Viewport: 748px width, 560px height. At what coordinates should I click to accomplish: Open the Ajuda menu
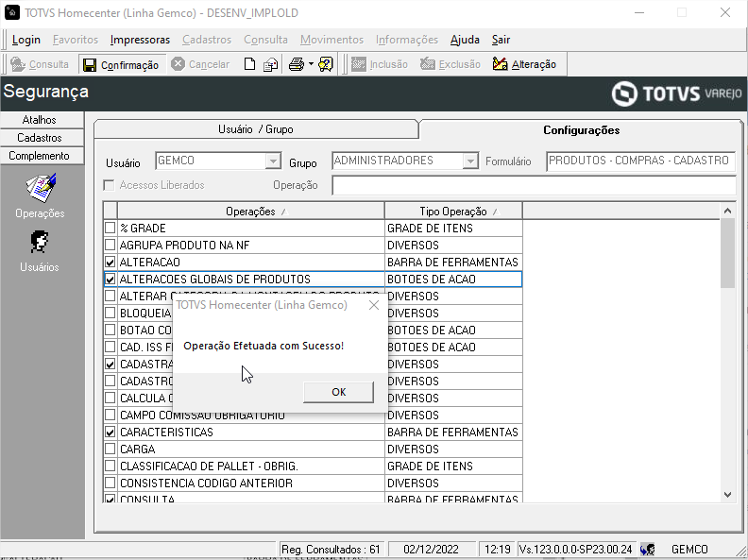(x=465, y=40)
